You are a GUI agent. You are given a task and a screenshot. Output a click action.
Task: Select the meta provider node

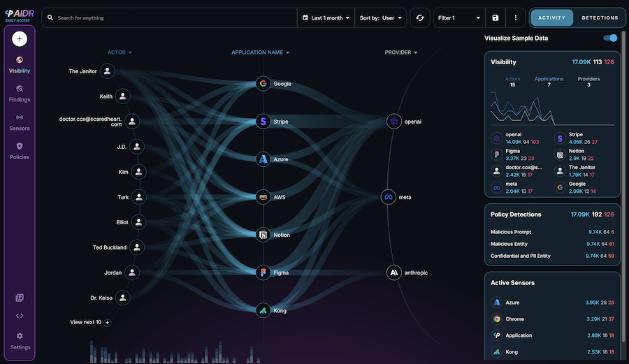click(389, 197)
